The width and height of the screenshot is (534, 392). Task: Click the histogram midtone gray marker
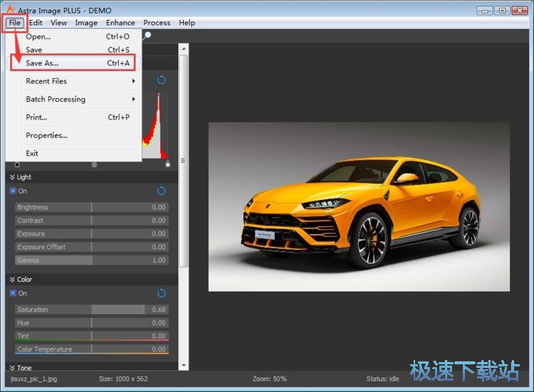(x=95, y=164)
